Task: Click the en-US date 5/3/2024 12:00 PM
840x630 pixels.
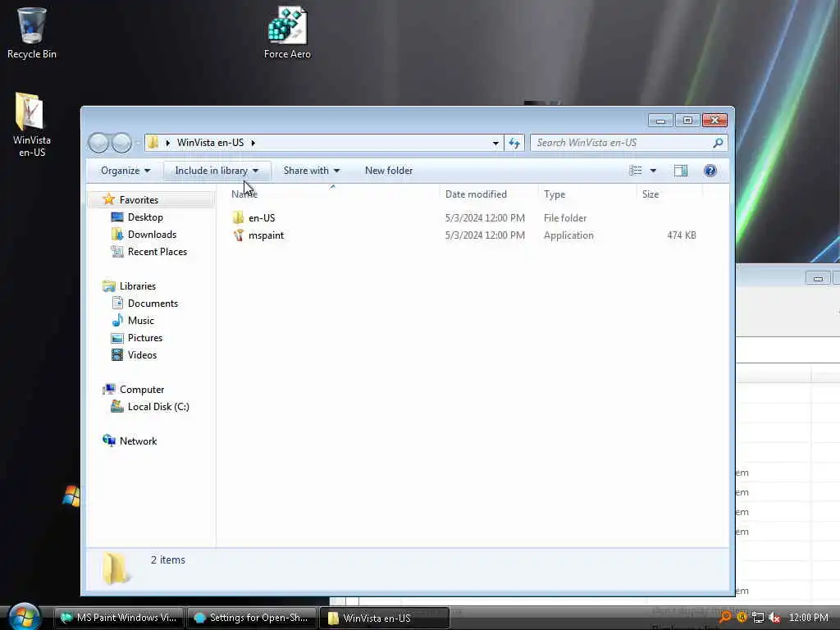Action: [485, 218]
